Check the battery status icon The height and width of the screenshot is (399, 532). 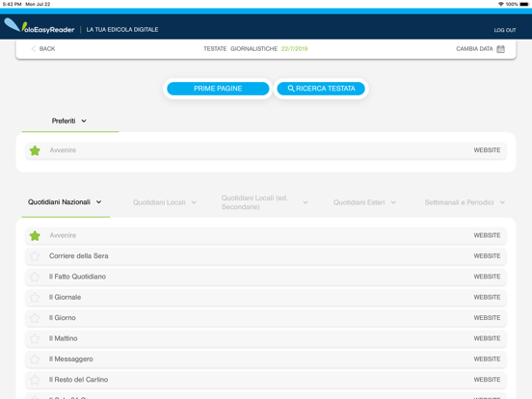click(524, 4)
